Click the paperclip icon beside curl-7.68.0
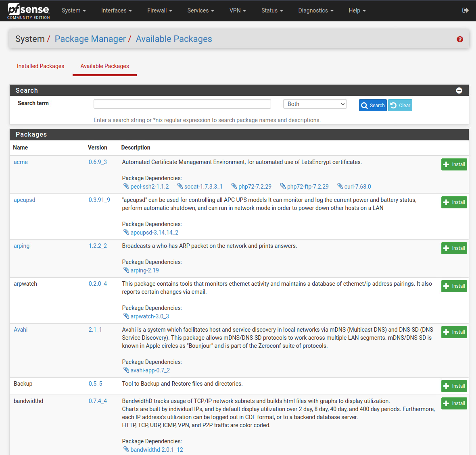The image size is (476, 455). click(340, 186)
